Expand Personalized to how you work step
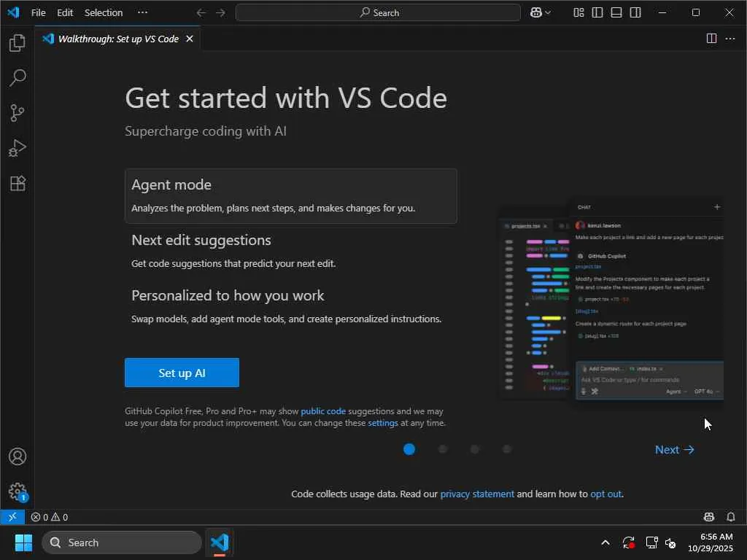Viewport: 747px width, 560px height. tap(290, 306)
